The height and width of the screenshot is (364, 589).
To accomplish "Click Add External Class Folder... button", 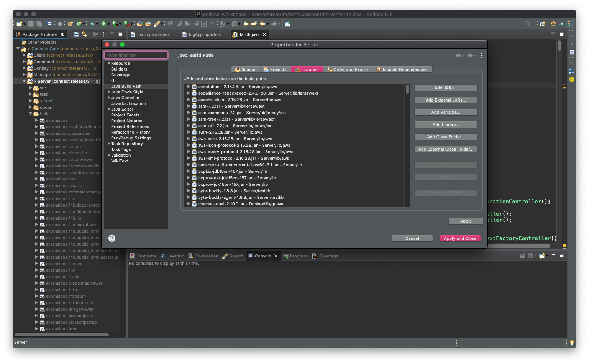I will click(x=446, y=149).
